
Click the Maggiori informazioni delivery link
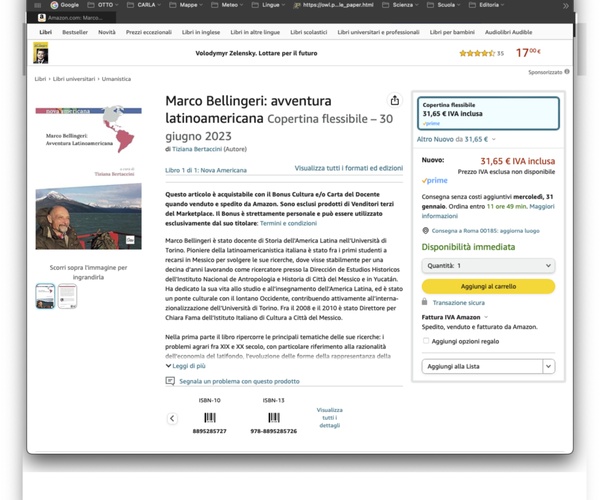[488, 211]
